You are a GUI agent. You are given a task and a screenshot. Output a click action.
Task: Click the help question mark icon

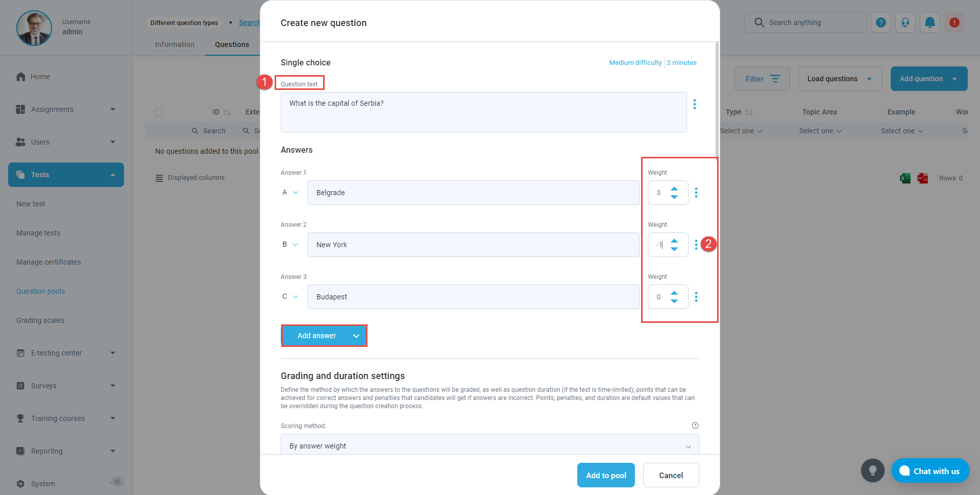[880, 22]
